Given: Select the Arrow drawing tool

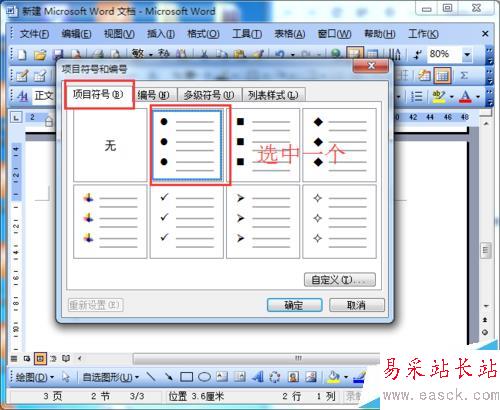Looking at the screenshot, I should coord(169,377).
